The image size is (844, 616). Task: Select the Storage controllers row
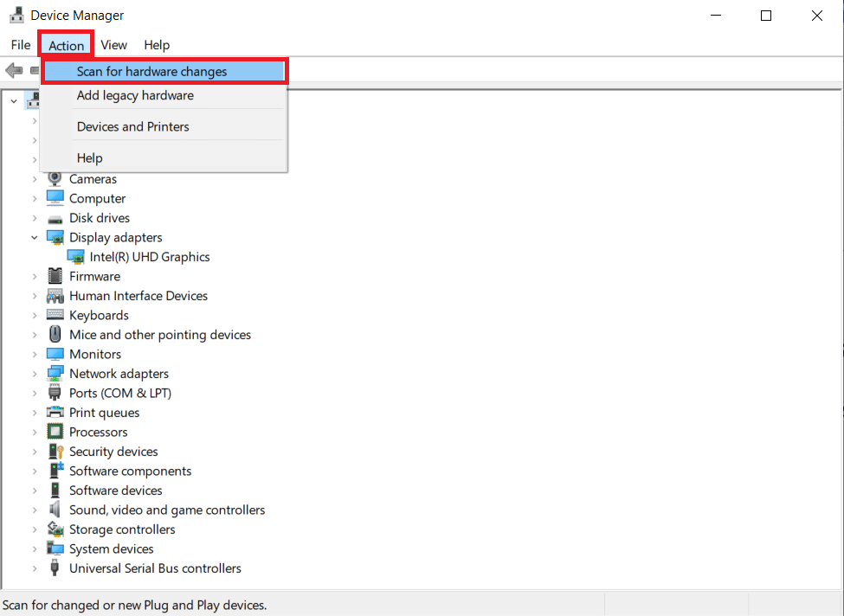[122, 529]
